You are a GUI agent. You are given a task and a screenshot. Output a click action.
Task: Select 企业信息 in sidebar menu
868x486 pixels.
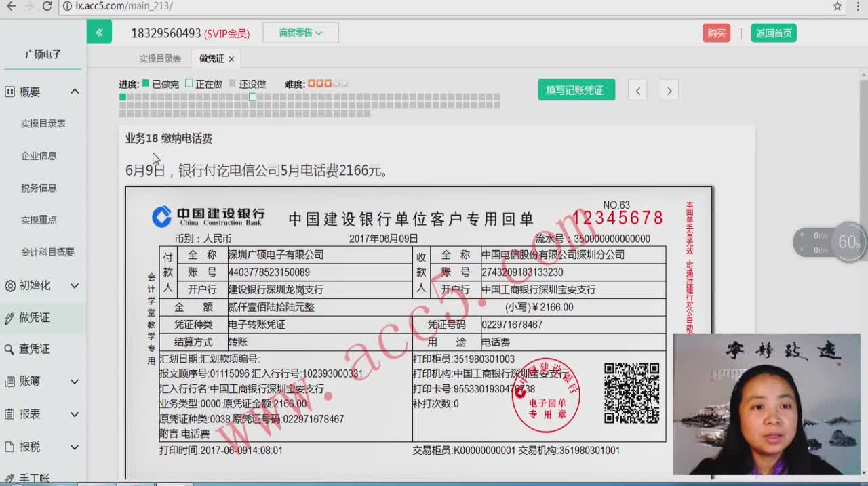click(39, 155)
